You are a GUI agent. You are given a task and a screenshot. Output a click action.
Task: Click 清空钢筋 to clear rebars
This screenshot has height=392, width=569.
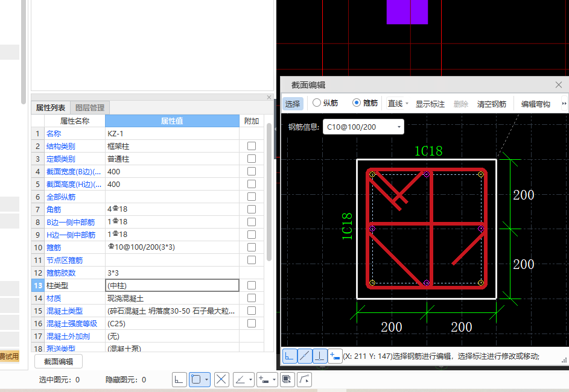click(492, 104)
